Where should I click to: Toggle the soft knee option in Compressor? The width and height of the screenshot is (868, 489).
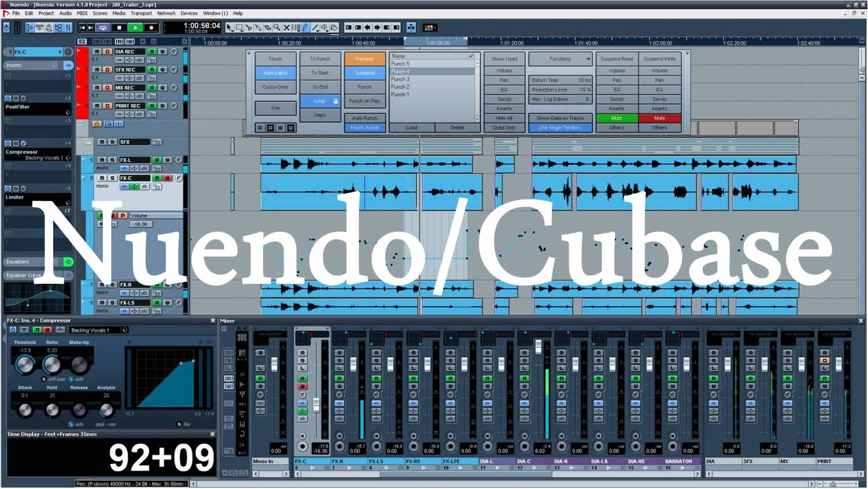tap(44, 379)
